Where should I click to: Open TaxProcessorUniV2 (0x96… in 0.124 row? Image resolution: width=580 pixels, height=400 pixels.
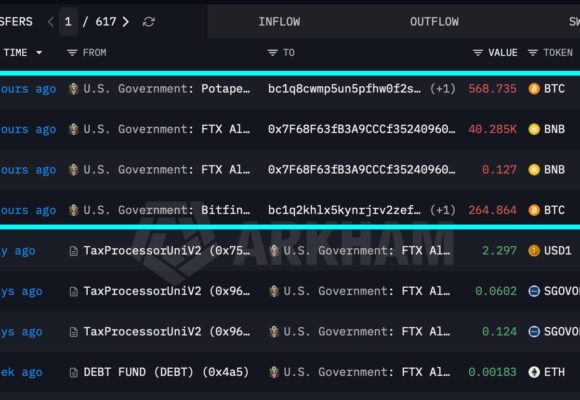(x=166, y=332)
